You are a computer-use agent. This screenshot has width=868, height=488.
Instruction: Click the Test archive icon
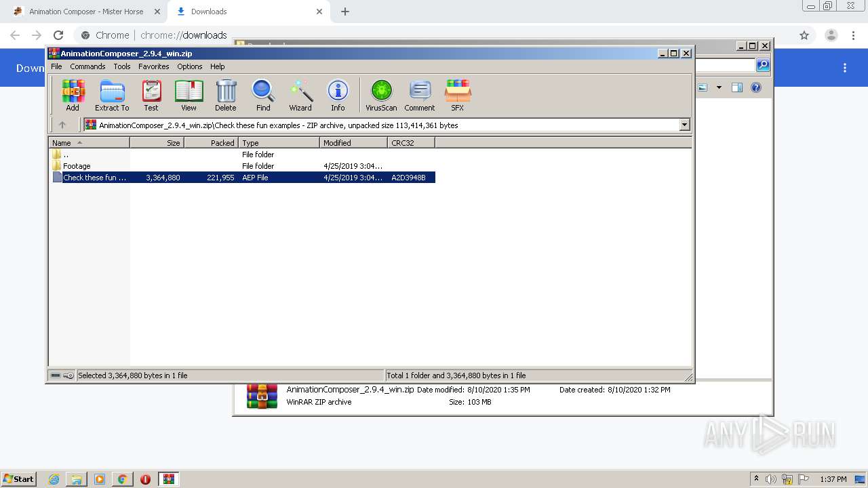(151, 95)
